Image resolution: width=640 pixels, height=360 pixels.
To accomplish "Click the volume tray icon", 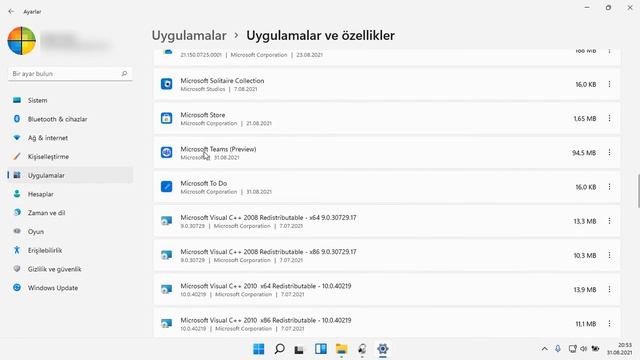I will pos(584,349).
